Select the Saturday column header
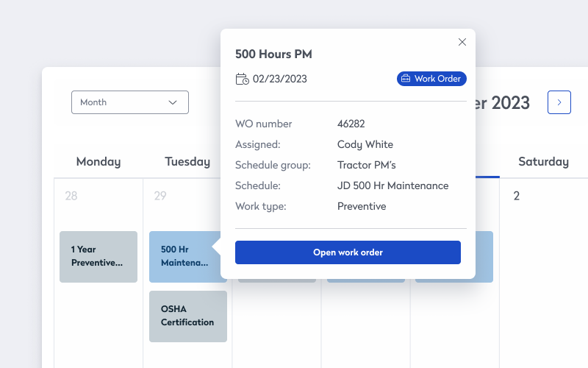Viewport: 588px width, 368px height. [543, 162]
